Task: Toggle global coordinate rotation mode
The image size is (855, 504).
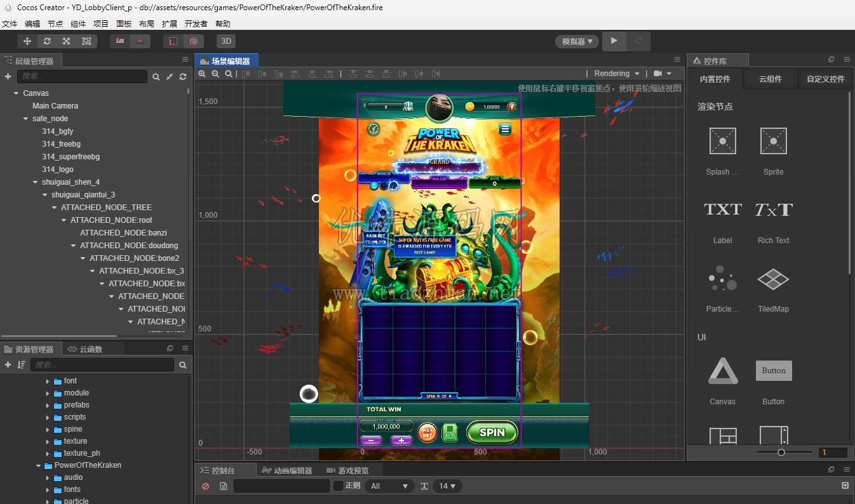Action: coord(193,41)
